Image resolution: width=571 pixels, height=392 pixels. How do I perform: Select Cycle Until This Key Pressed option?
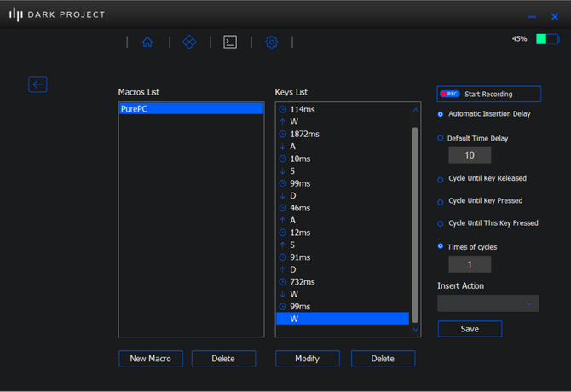point(441,224)
